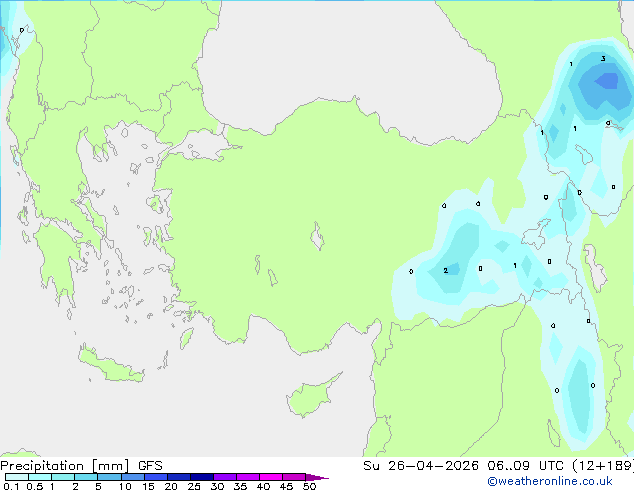Click the '50' legend scale label
Image resolution: width=634 pixels, height=490 pixels.
pyautogui.click(x=309, y=486)
